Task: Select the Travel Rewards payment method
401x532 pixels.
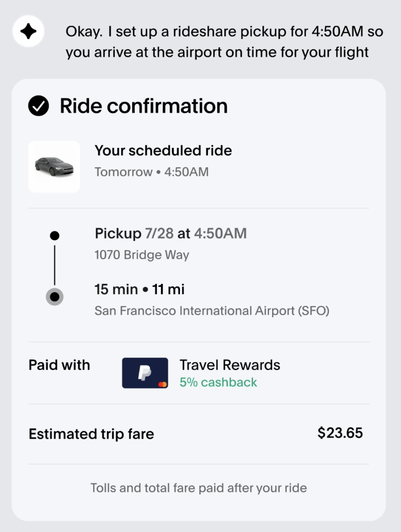Action: point(229,365)
